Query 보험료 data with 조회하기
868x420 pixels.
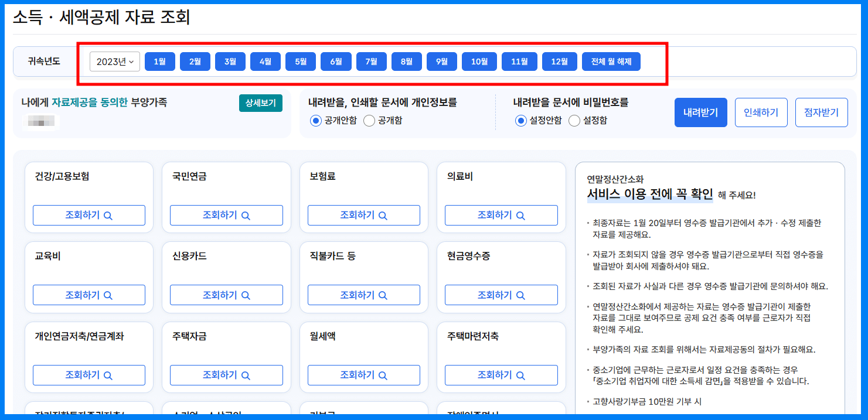point(363,215)
